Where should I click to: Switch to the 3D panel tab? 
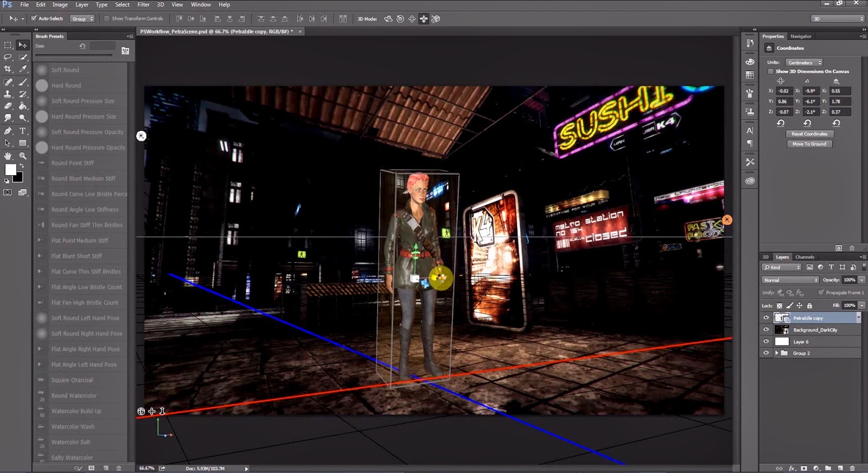[x=765, y=257]
